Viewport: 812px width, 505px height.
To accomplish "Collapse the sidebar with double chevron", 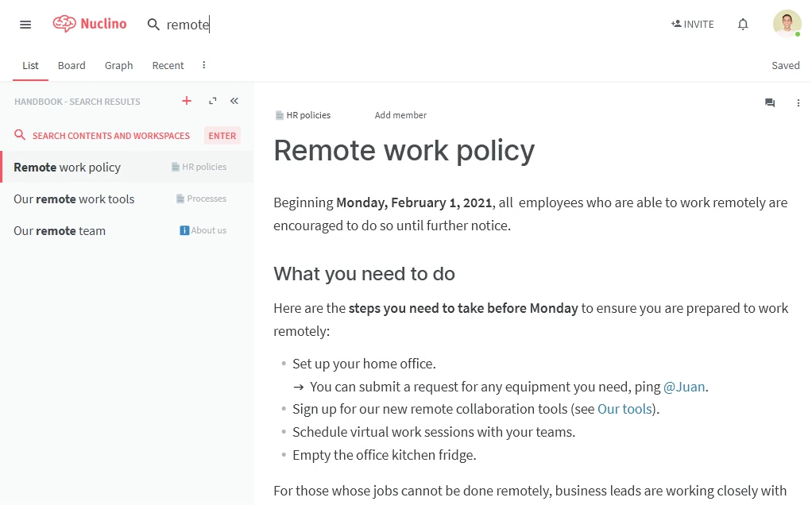I will coord(234,101).
